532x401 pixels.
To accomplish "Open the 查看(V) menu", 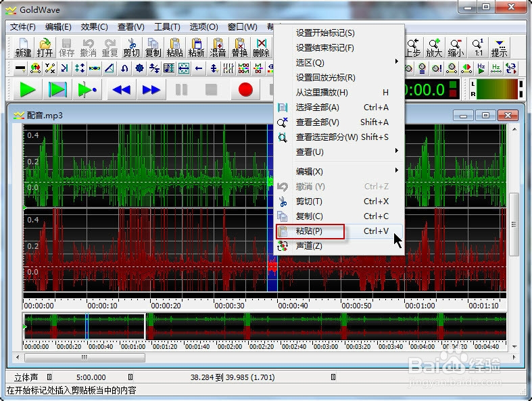I will pyautogui.click(x=131, y=27).
